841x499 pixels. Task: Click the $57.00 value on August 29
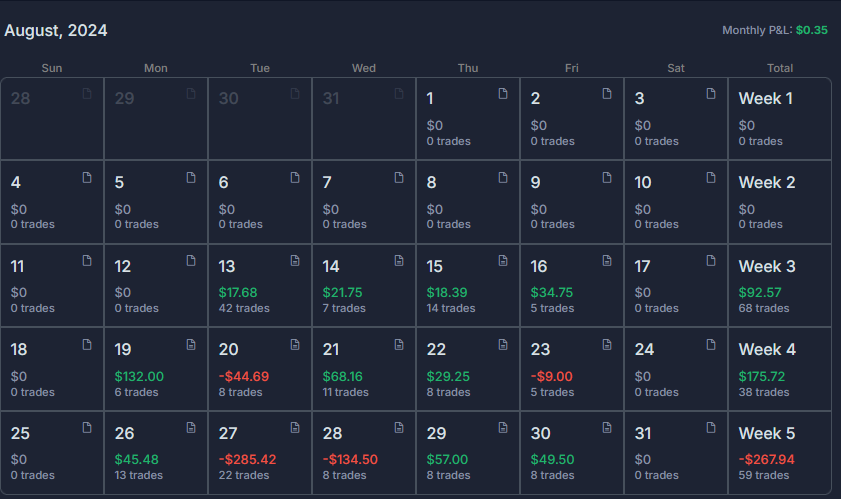tap(447, 460)
